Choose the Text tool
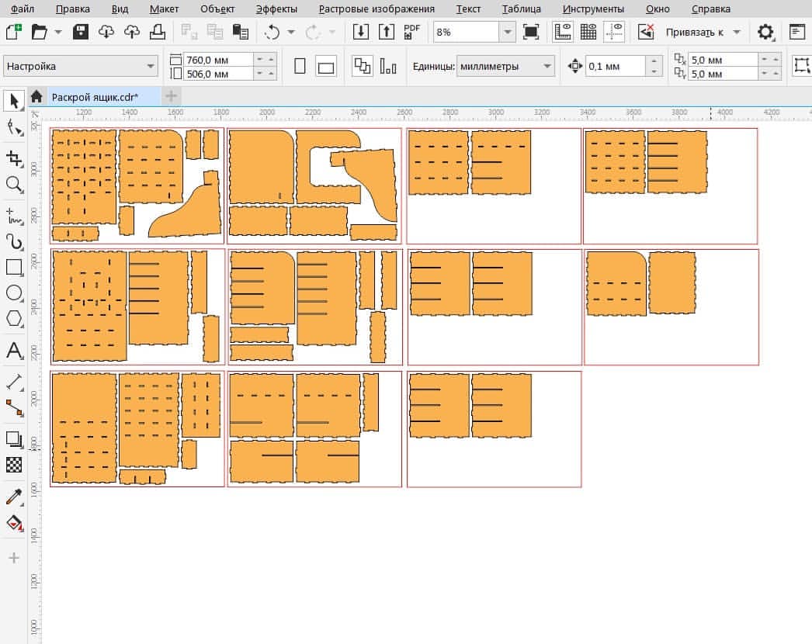This screenshot has height=644, width=812. point(13,351)
